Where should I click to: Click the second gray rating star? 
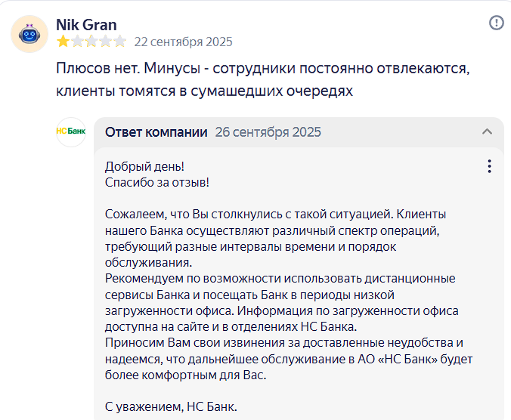[x=77, y=42]
